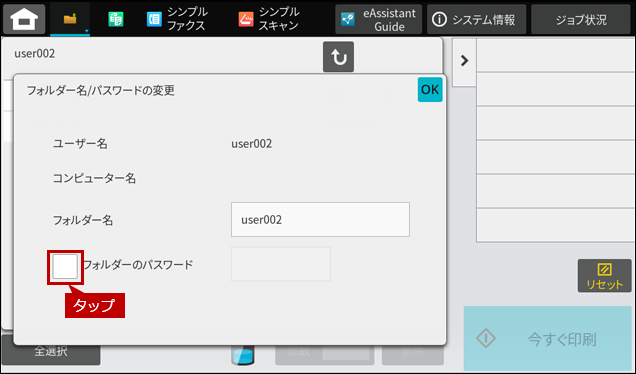The image size is (636, 374).
Task: Select the folder password input box
Action: coord(281,264)
